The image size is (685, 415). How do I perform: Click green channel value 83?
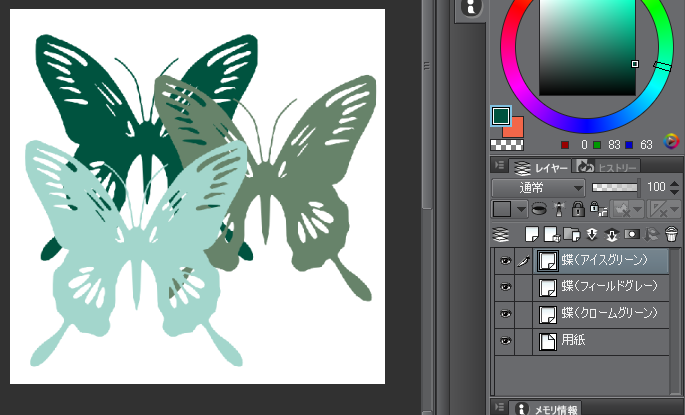614,145
